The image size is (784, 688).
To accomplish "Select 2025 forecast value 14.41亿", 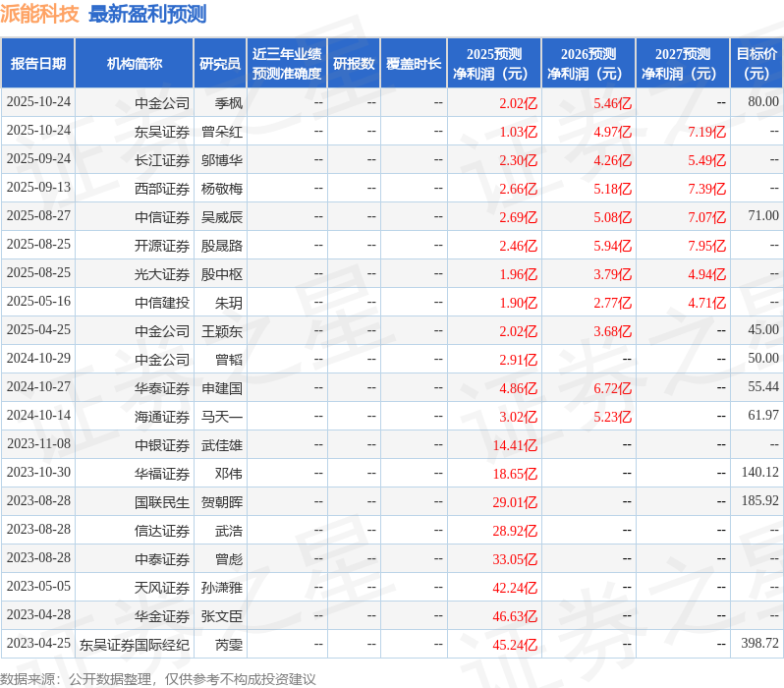I will point(515,445).
